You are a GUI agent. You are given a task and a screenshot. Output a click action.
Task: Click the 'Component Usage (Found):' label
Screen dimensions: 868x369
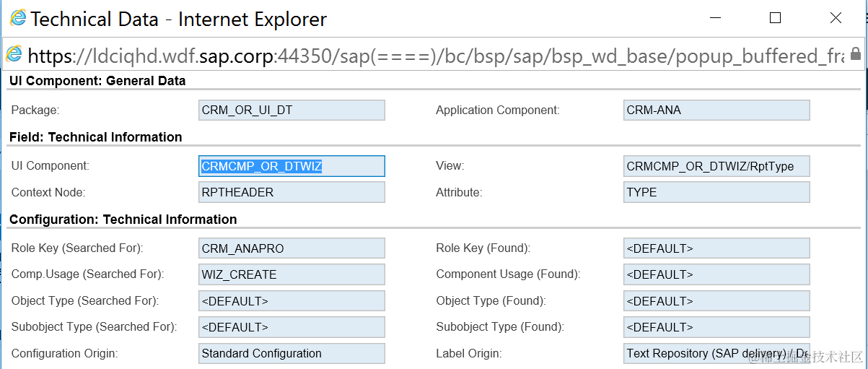point(508,274)
